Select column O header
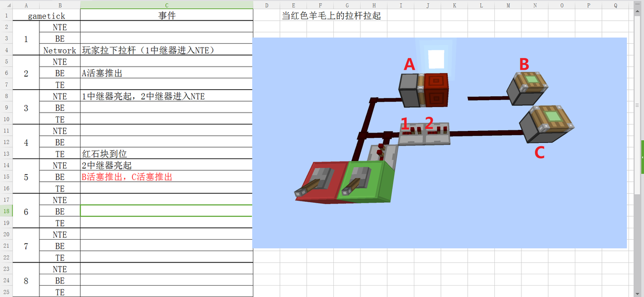This screenshot has height=297, width=644. click(x=561, y=5)
